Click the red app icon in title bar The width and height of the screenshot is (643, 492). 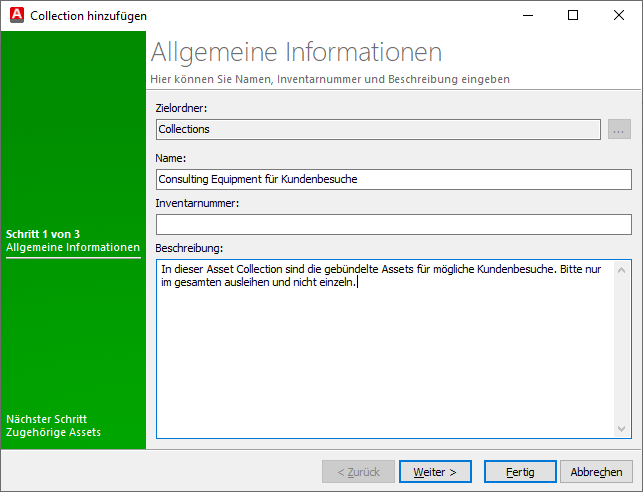(15, 15)
